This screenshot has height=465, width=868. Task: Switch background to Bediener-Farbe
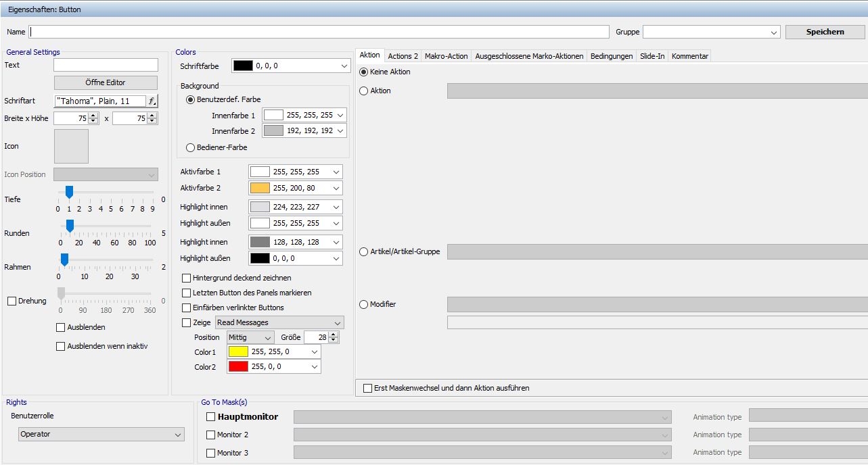190,147
